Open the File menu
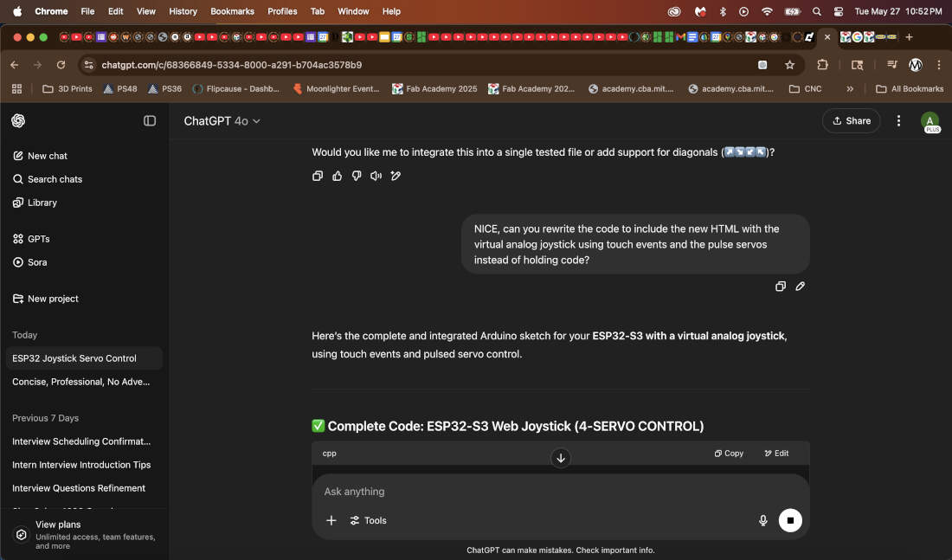 tap(87, 11)
